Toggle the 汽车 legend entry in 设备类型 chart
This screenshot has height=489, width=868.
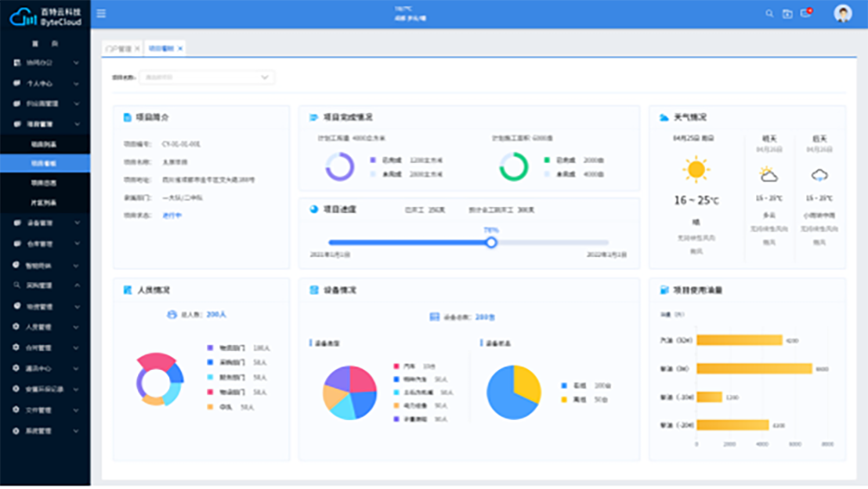(397, 366)
